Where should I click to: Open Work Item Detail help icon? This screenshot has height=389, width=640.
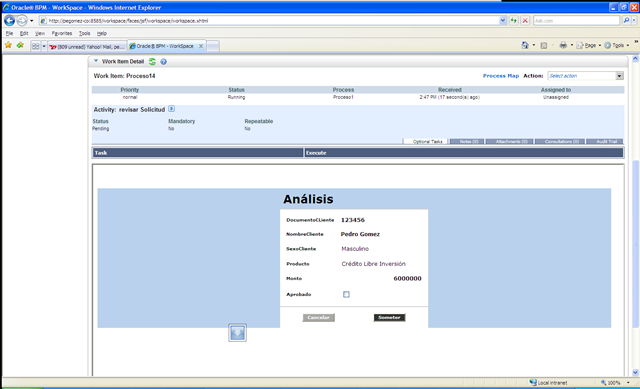click(163, 62)
